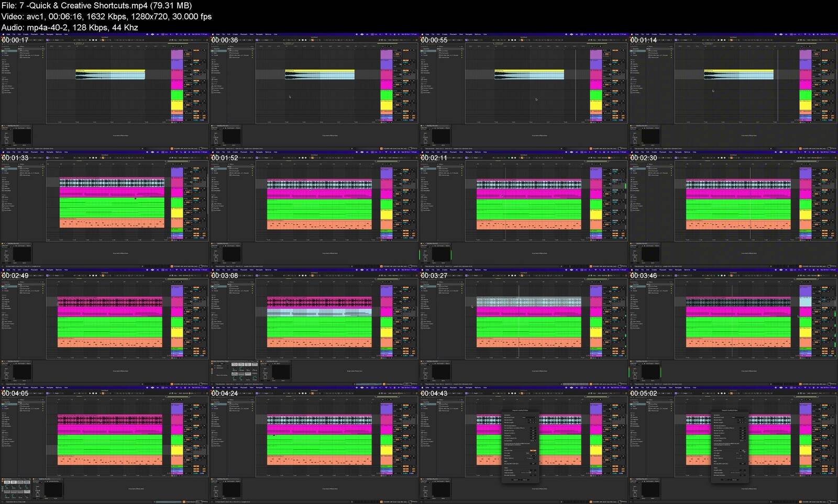Open the frame stamped 00:00:36
Viewport: 838px width, 504px height.
click(x=314, y=92)
